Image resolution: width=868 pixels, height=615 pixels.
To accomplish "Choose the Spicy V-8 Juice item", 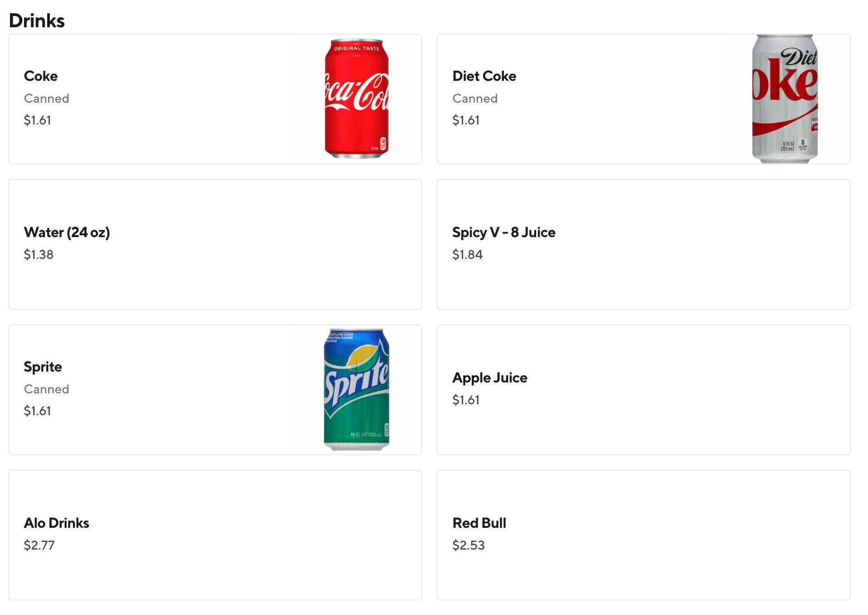I will (503, 232).
